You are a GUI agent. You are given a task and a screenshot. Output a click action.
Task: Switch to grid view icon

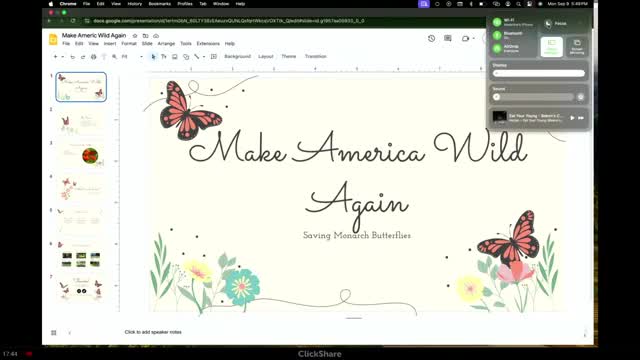tap(53, 333)
